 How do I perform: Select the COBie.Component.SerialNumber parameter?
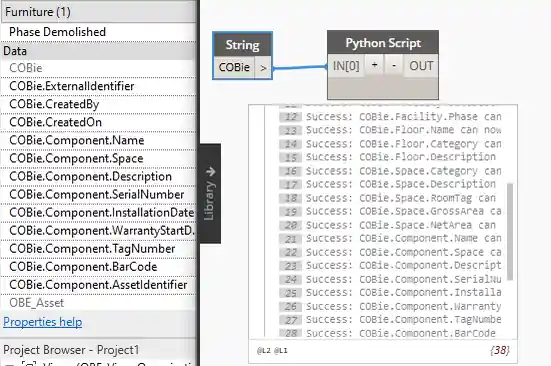click(x=98, y=195)
